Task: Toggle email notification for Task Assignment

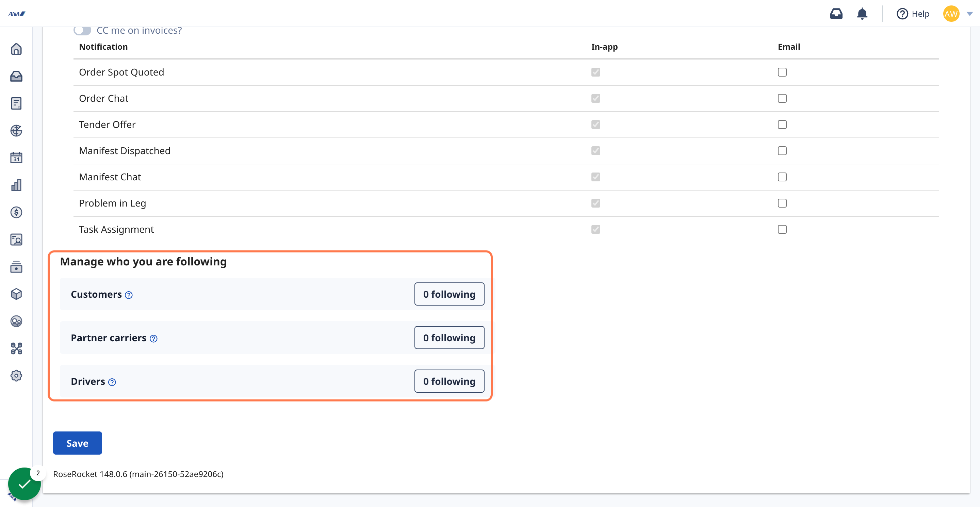Action: click(x=782, y=228)
